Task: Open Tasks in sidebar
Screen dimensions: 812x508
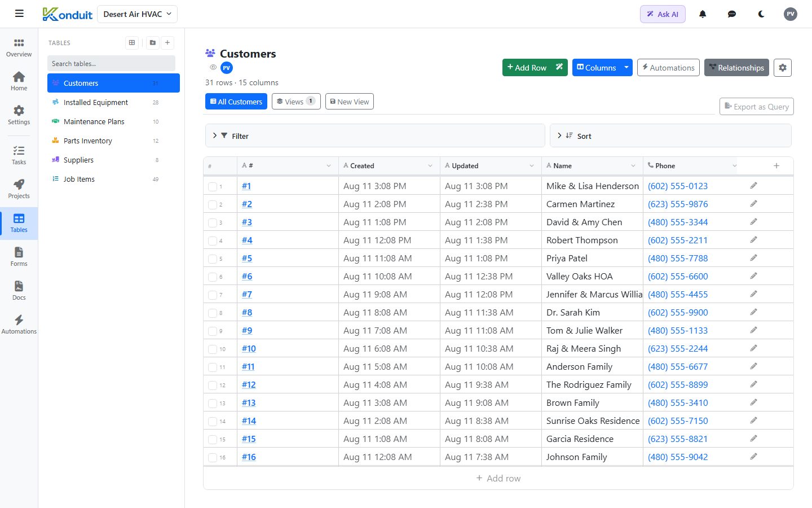Action: click(19, 156)
